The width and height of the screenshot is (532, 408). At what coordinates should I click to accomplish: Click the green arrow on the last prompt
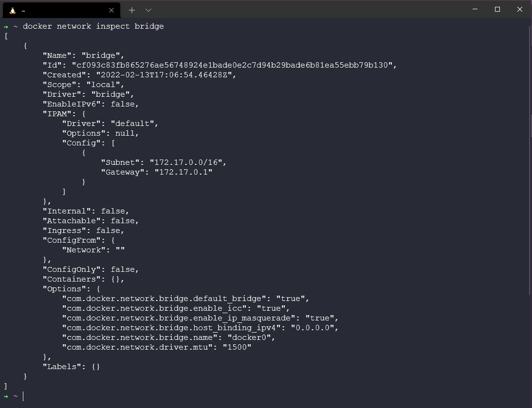(x=6, y=396)
